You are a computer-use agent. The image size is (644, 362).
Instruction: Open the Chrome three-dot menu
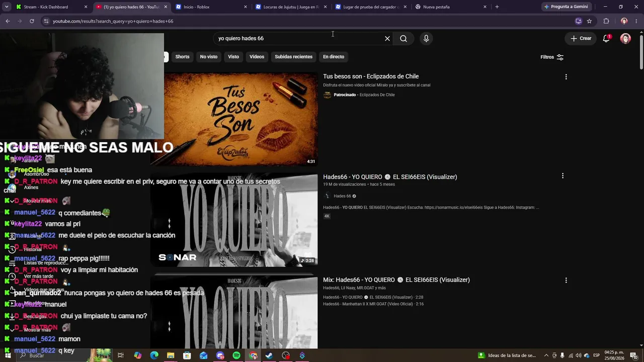(x=637, y=21)
